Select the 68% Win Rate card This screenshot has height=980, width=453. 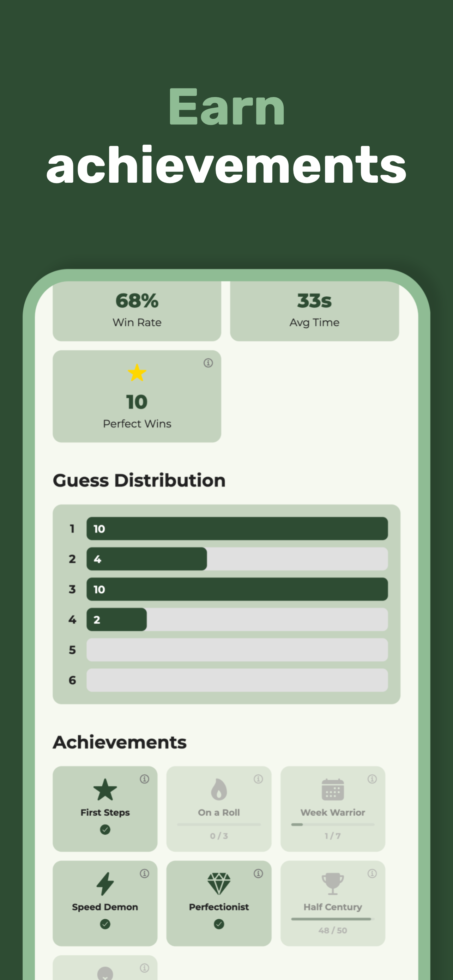coord(137,311)
